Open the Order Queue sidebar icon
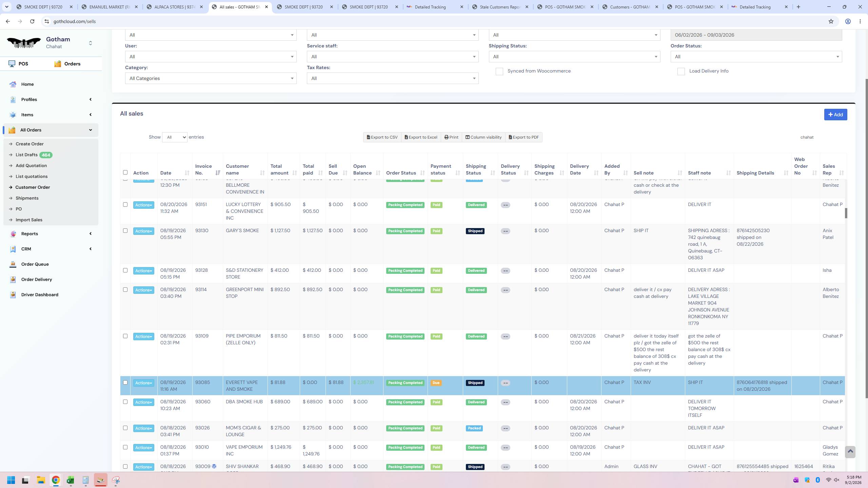This screenshot has height=488, width=868. pyautogui.click(x=13, y=264)
